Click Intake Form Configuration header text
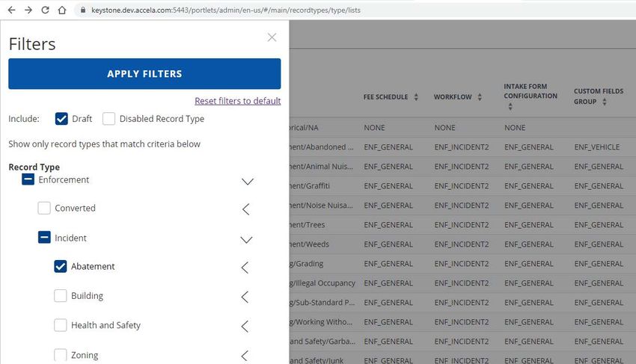Screen dimensions: 636x364 pos(530,91)
